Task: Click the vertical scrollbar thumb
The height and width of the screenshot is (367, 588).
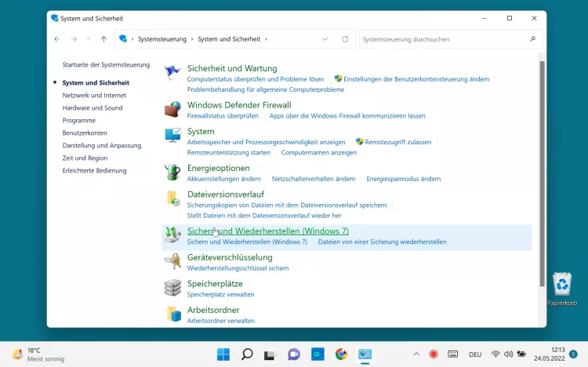Action: pos(542,174)
